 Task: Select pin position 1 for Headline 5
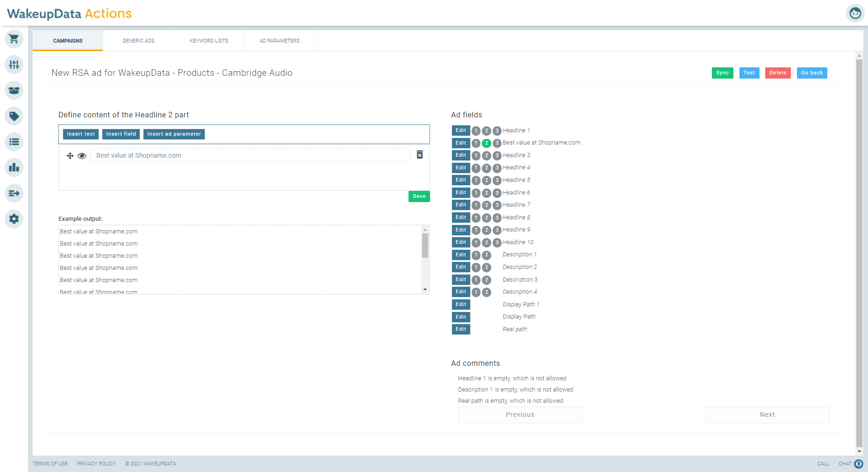pyautogui.click(x=476, y=180)
